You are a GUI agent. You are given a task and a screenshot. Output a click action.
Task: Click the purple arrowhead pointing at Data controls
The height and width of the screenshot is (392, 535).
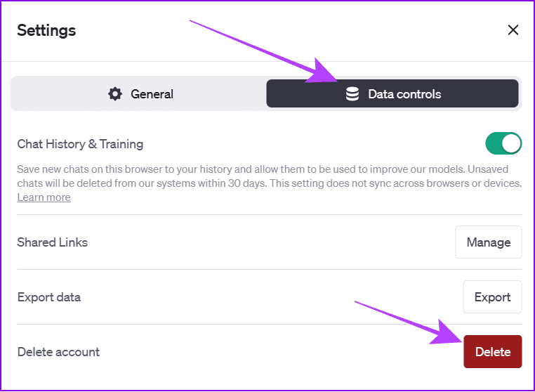pos(322,72)
